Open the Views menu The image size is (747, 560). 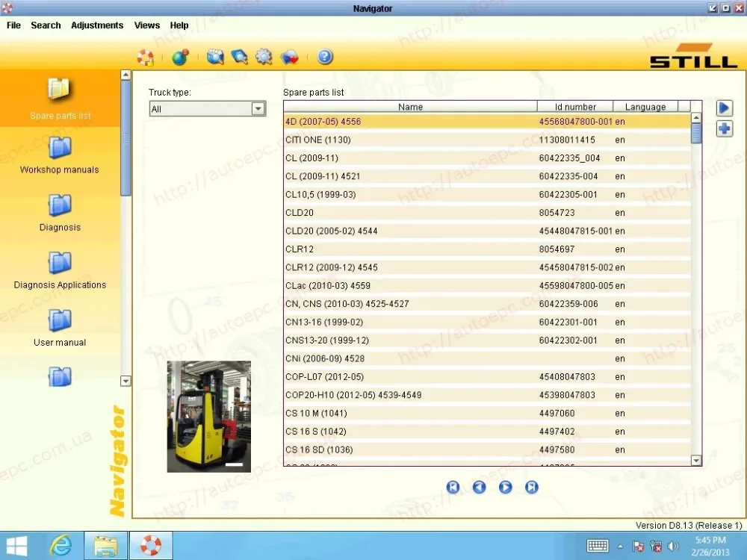coord(146,25)
